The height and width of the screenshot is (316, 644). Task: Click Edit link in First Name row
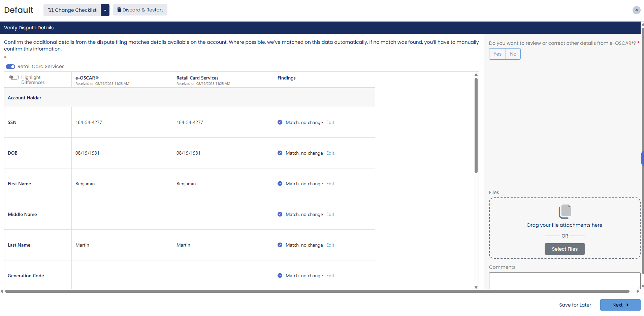tap(330, 184)
